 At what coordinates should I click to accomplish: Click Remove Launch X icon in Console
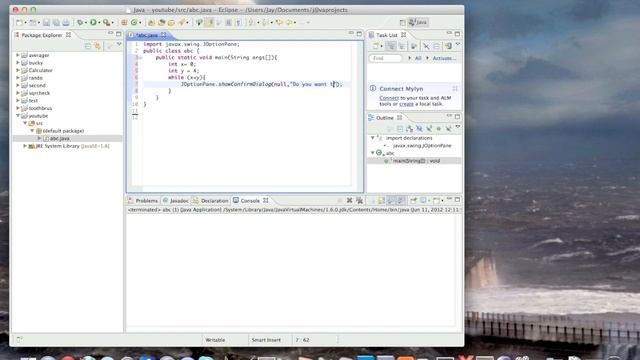349,200
